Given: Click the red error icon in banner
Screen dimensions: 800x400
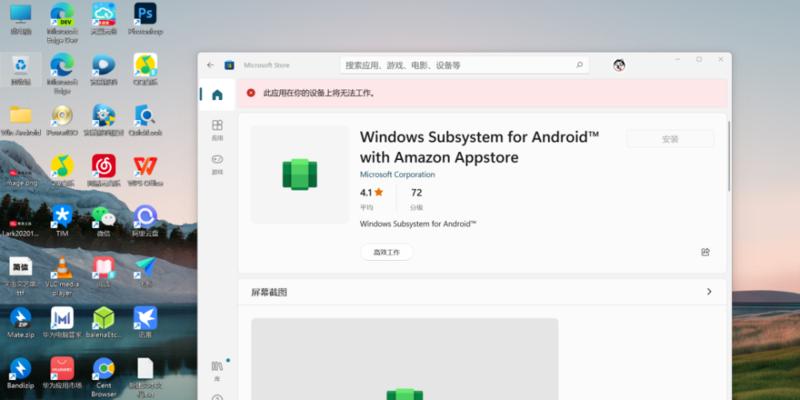Looking at the screenshot, I should click(251, 93).
